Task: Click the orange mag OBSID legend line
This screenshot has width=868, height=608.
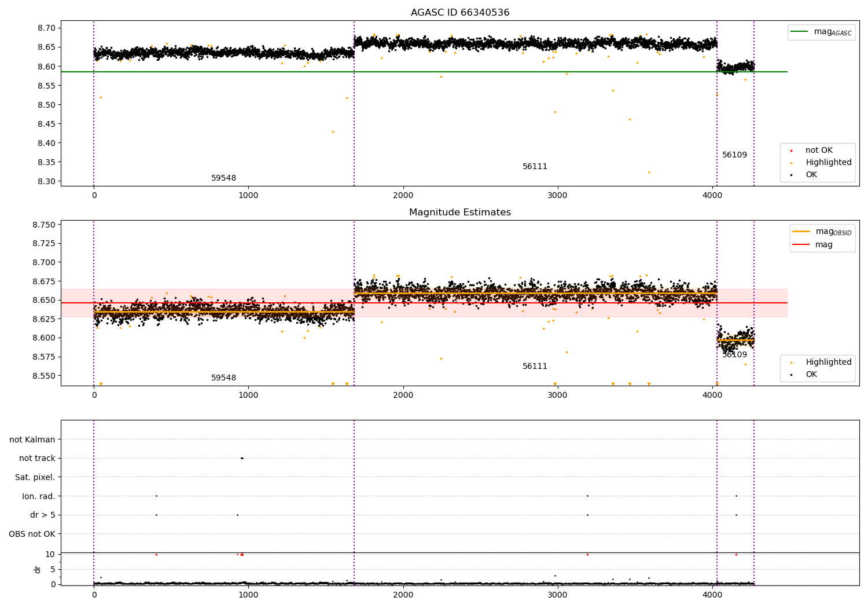Action: click(801, 231)
